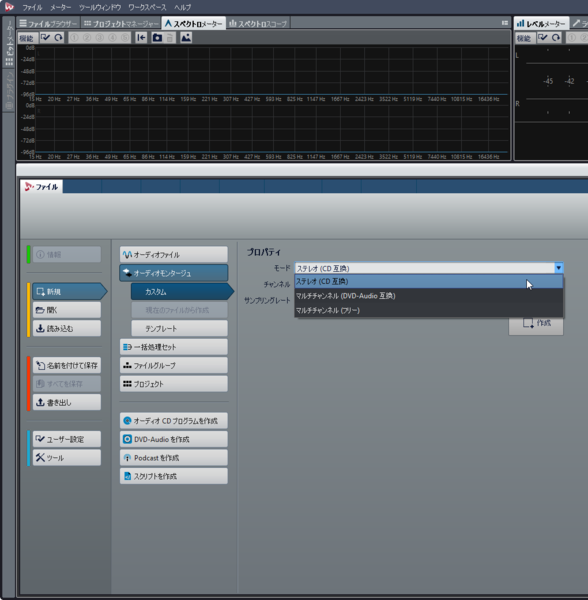Switch to the スペクトロスコープ tab

pyautogui.click(x=258, y=24)
